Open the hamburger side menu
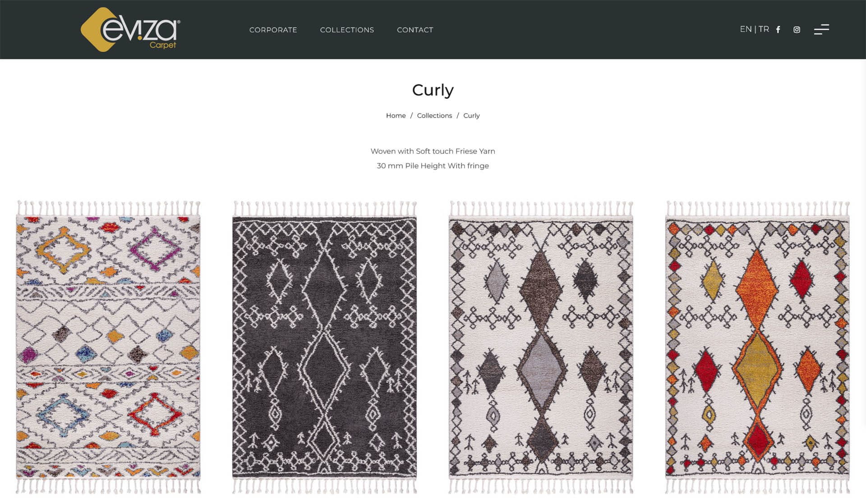This screenshot has width=866, height=504. coord(821,29)
